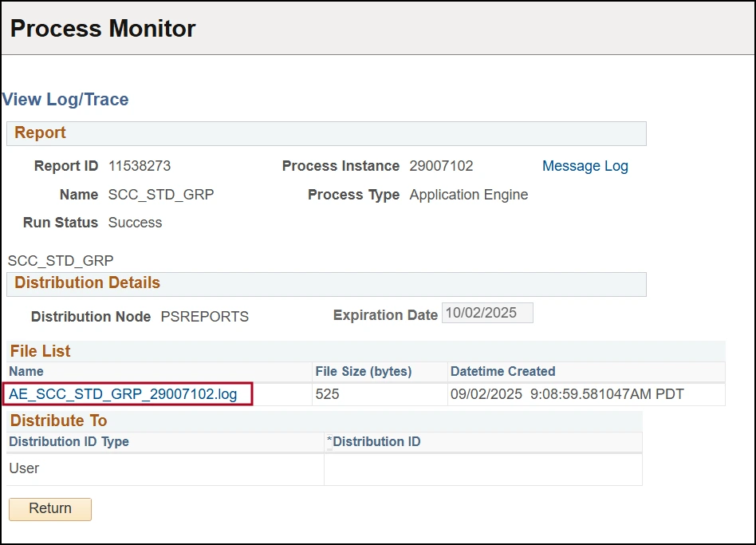Viewport: 756px width, 545px height.
Task: Click the View Log/Trace heading
Action: click(65, 99)
